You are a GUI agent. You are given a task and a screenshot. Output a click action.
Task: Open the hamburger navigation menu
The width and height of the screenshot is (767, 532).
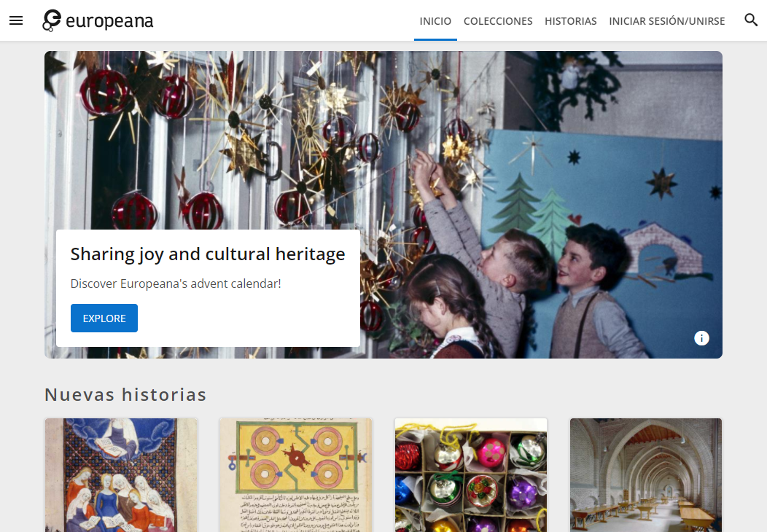[16, 20]
